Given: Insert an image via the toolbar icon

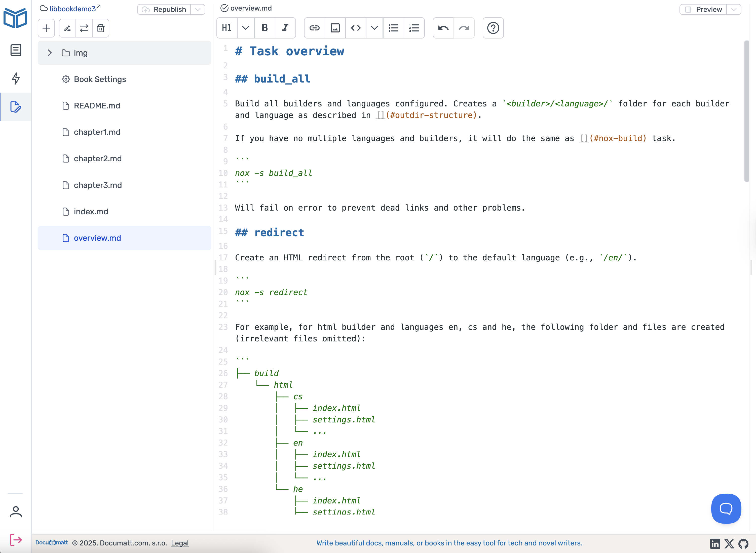Looking at the screenshot, I should pyautogui.click(x=335, y=28).
